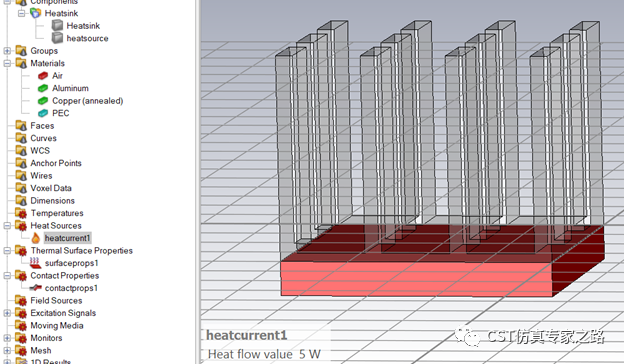Select the red Air material icon

click(43, 76)
